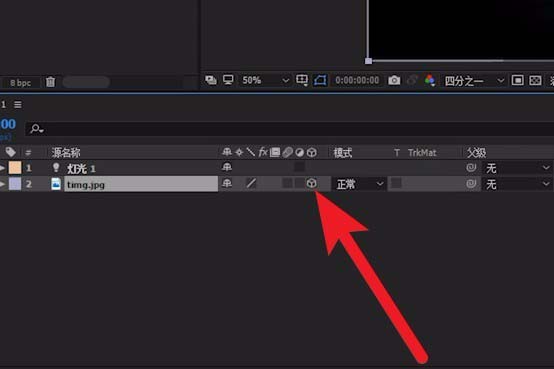Image resolution: width=554 pixels, height=369 pixels.
Task: Toggle shy switch for timg.jpg
Action: tap(227, 183)
